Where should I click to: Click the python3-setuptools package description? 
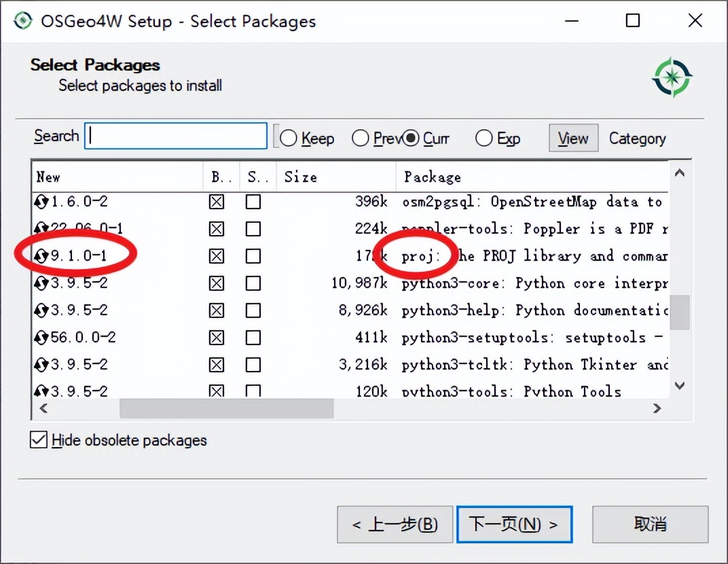(x=532, y=338)
